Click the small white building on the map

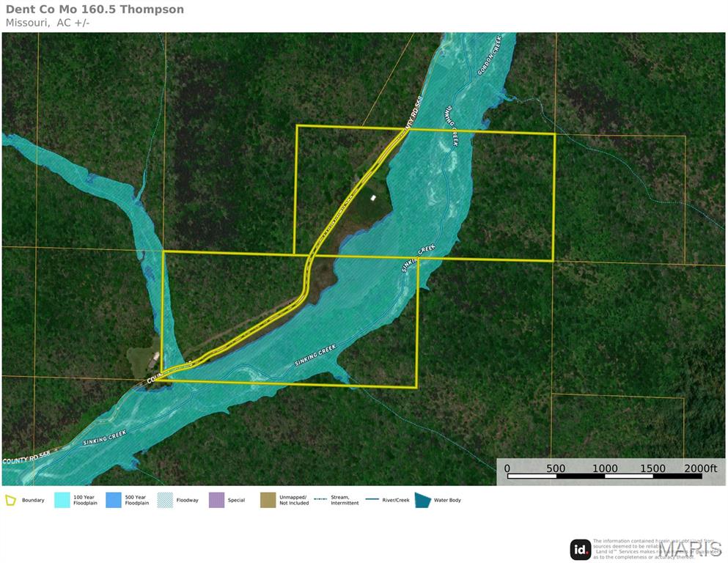pyautogui.click(x=373, y=197)
